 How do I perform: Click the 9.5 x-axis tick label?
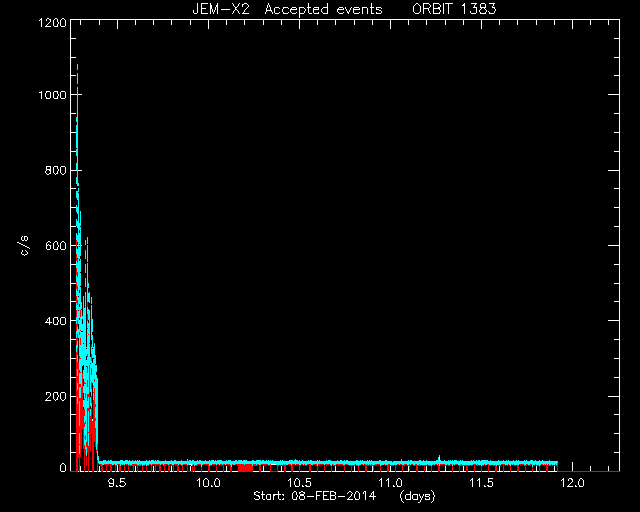[x=117, y=483]
